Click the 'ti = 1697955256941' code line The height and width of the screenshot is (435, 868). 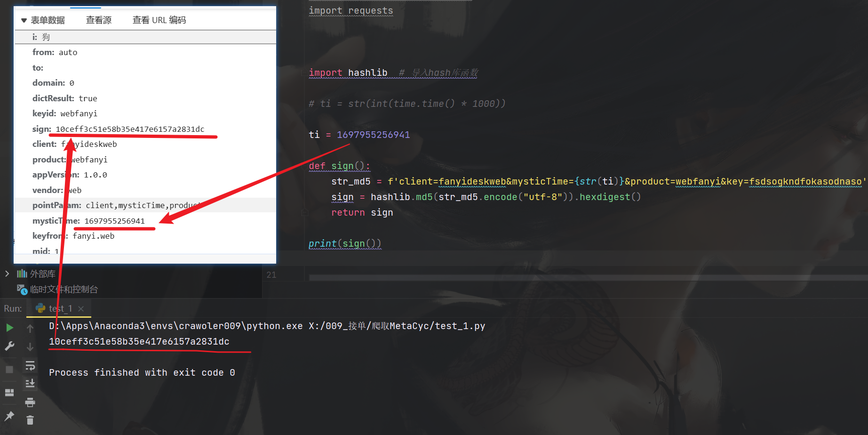[x=359, y=135]
